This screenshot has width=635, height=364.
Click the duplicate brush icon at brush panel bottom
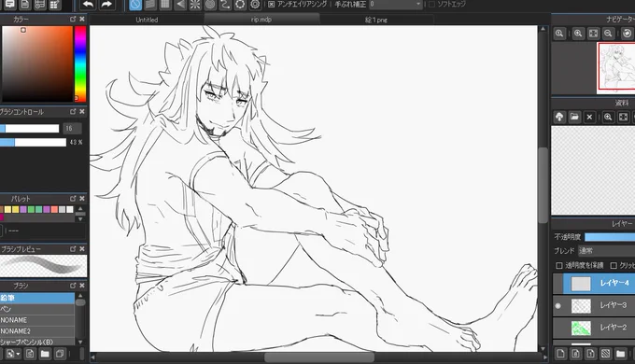pos(60,354)
